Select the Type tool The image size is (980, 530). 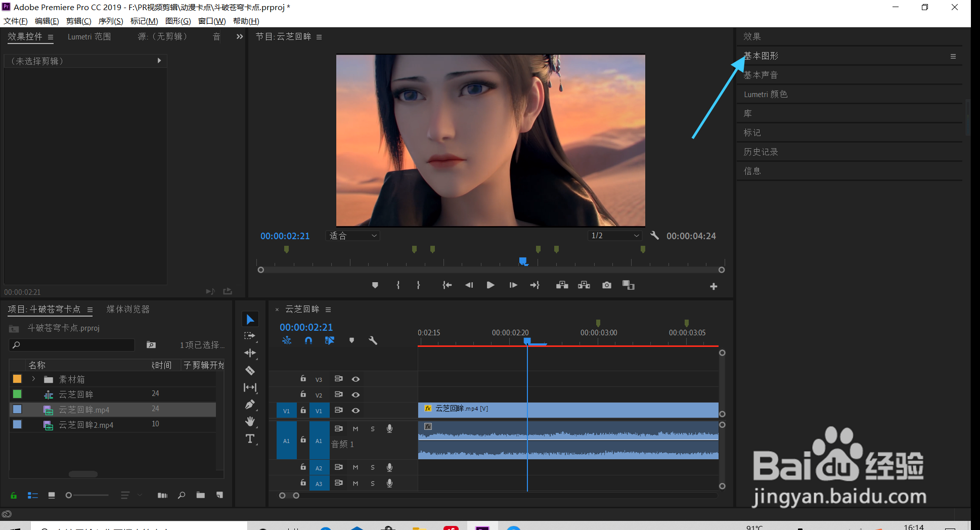point(250,438)
